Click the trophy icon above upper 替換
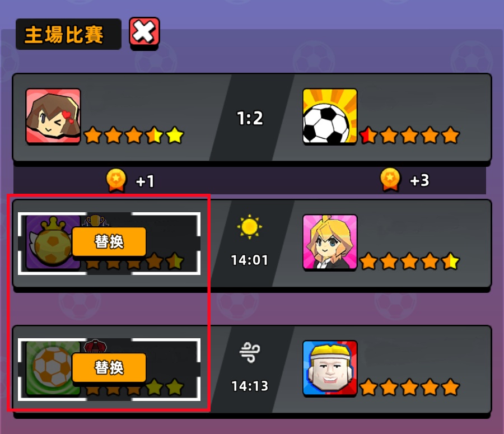Screen dimensions: 504x434 (x=95, y=221)
